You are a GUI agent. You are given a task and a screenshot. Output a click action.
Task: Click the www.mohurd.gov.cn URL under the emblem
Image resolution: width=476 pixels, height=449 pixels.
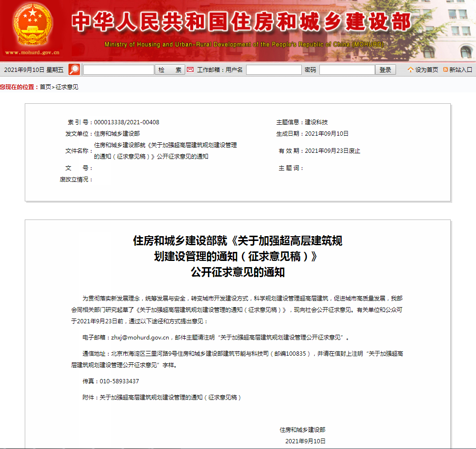point(32,53)
